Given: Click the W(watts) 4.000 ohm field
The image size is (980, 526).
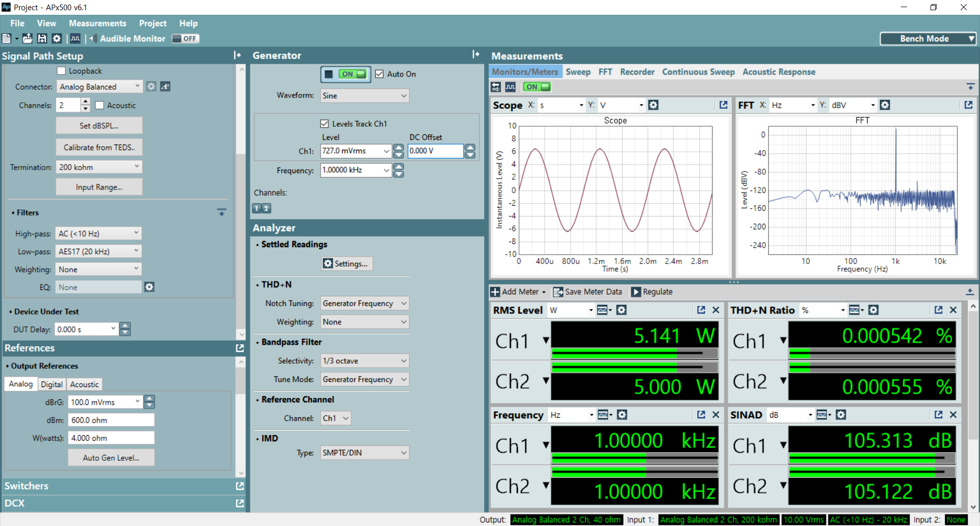Looking at the screenshot, I should click(111, 438).
